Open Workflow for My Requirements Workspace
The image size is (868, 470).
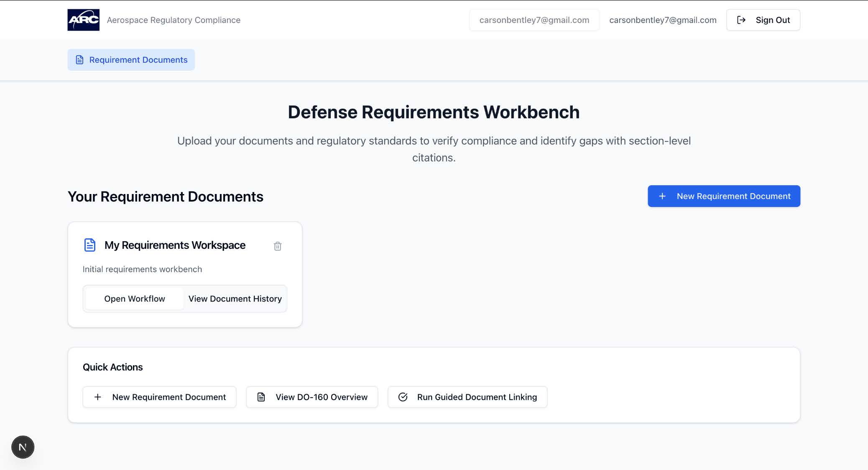pos(134,299)
